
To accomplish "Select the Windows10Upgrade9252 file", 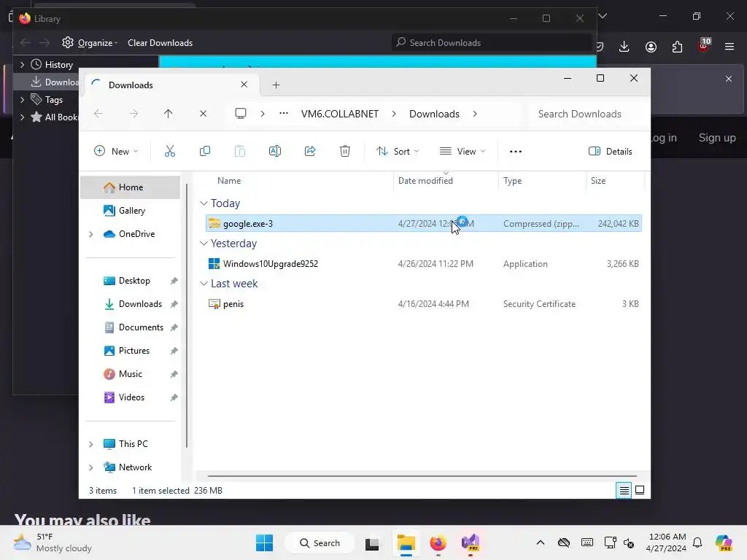I will (424, 264).
